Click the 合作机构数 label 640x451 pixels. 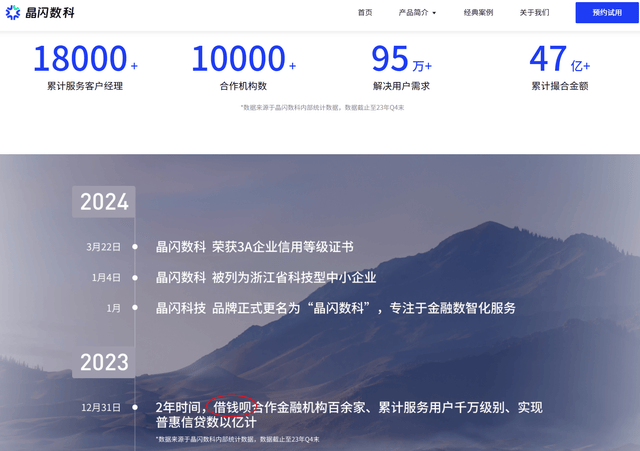[243, 86]
